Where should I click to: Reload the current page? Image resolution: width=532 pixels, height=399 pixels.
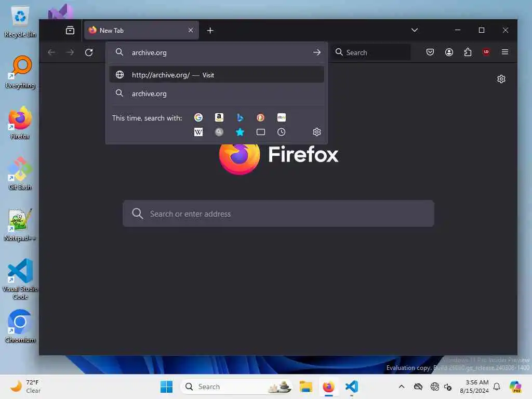click(x=89, y=52)
